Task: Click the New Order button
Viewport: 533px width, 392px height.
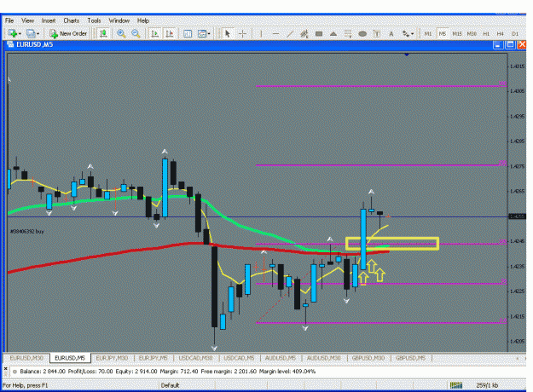Action: (68, 33)
